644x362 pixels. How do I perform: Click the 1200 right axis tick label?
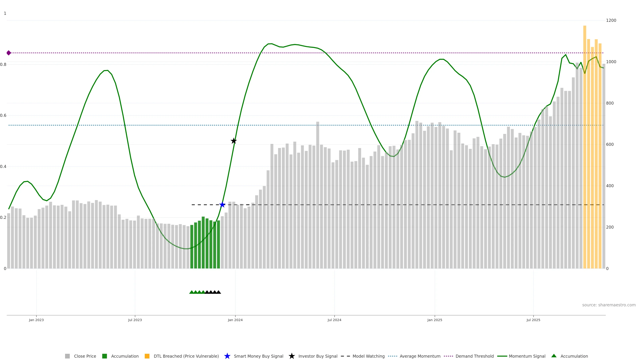click(x=611, y=20)
